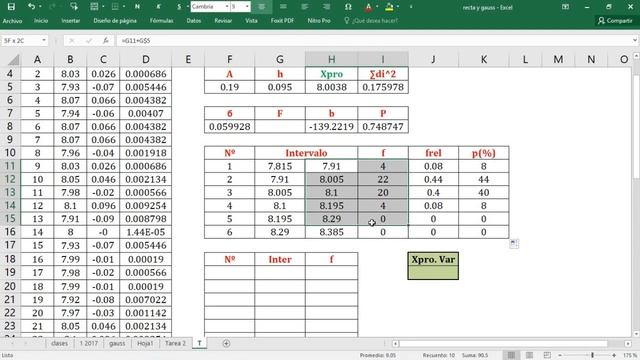Open the fill color dropdown arrow
Image resolution: width=640 pixels, height=360 pixels.
pyautogui.click(x=398, y=7)
